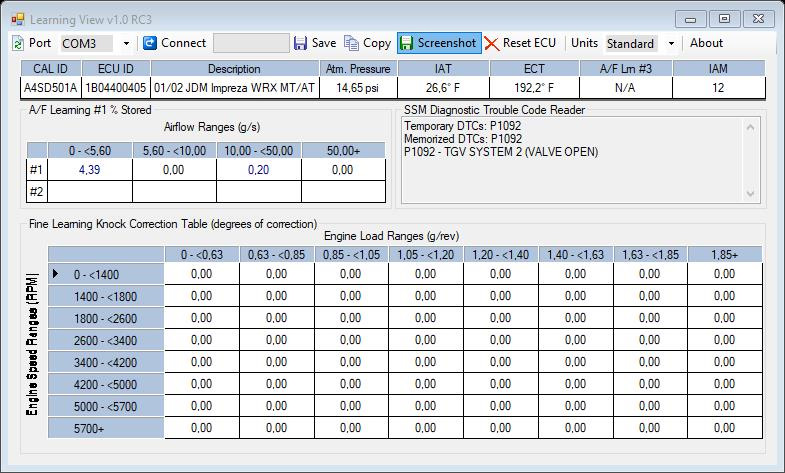Click the IAM value 12 cell
The image size is (785, 473).
coord(719,88)
